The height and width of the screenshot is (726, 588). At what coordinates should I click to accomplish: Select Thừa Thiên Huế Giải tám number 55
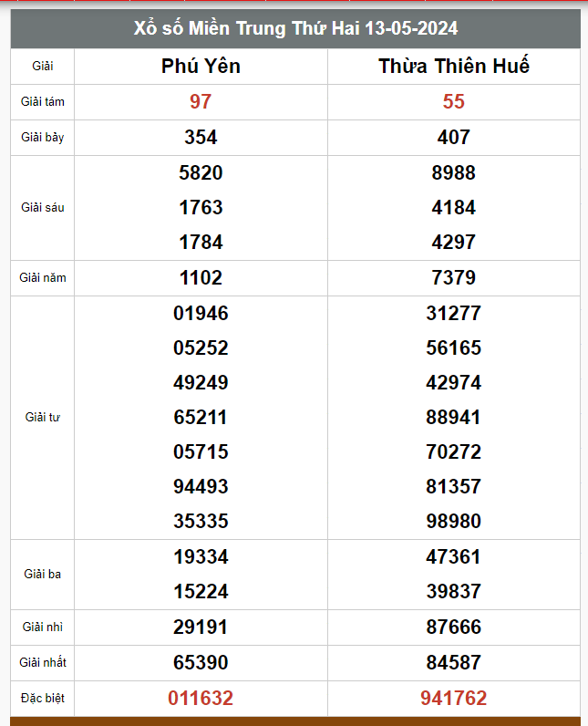tap(454, 102)
